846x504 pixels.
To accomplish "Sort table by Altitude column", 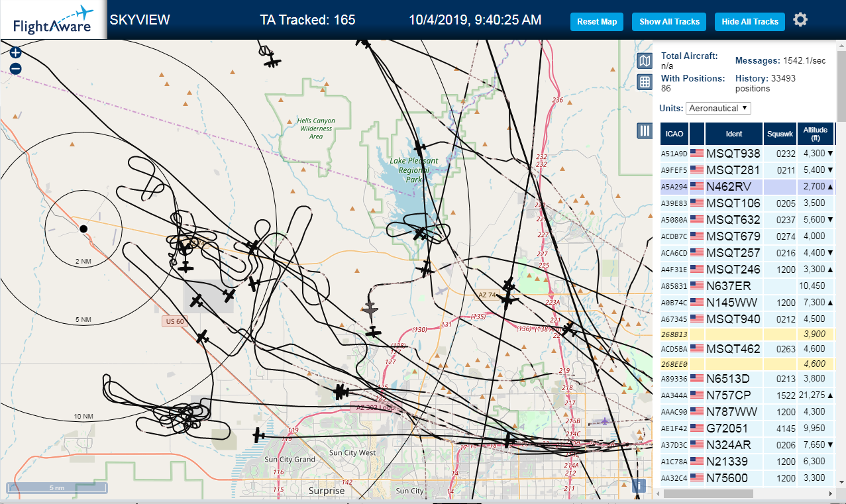I will point(816,134).
